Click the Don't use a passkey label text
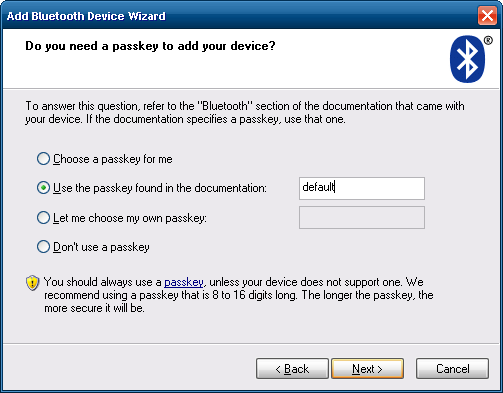This screenshot has width=503, height=393. click(x=101, y=247)
